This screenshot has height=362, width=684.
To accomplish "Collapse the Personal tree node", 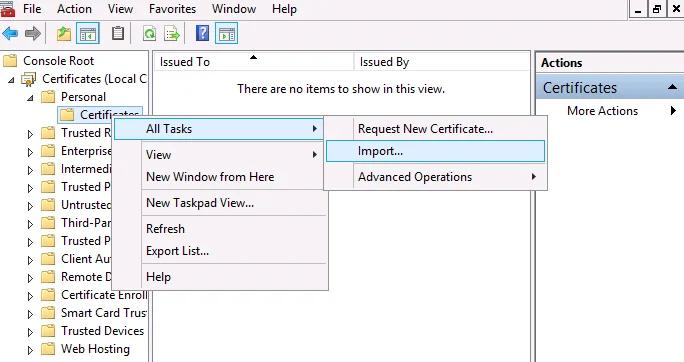I will click(x=30, y=98).
